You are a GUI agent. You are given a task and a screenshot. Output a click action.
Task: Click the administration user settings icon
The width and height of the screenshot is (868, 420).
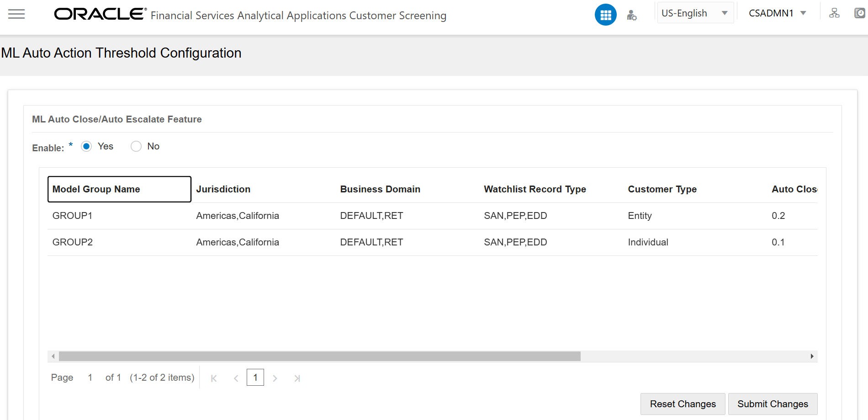632,15
